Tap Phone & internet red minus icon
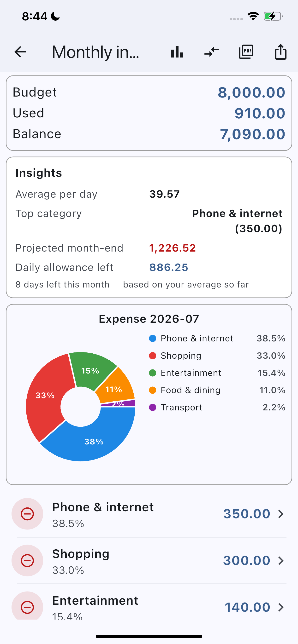Image resolution: width=298 pixels, height=644 pixels. click(x=27, y=514)
